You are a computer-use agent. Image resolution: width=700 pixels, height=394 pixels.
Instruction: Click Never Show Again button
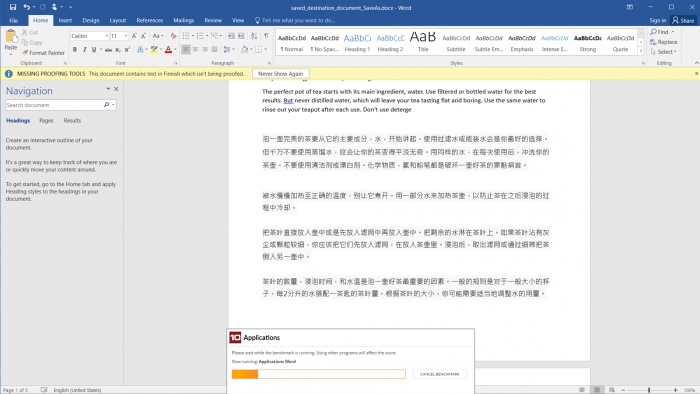pos(280,74)
